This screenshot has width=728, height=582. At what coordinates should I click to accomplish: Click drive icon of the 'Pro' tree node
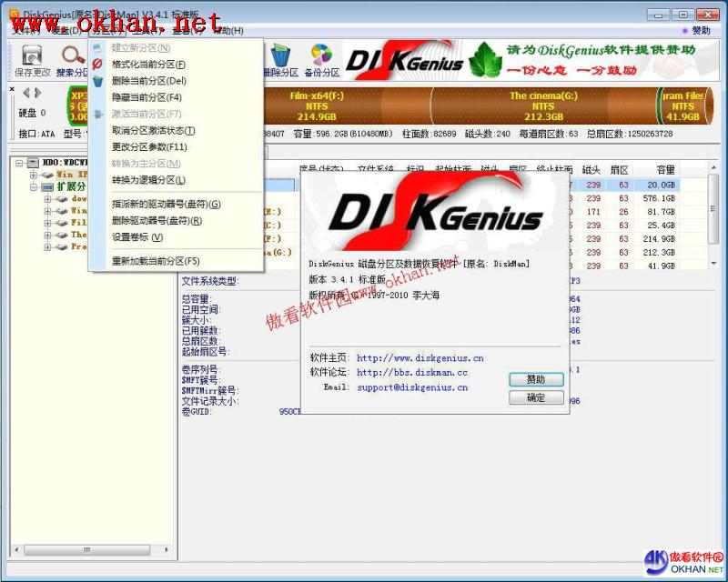[61, 247]
